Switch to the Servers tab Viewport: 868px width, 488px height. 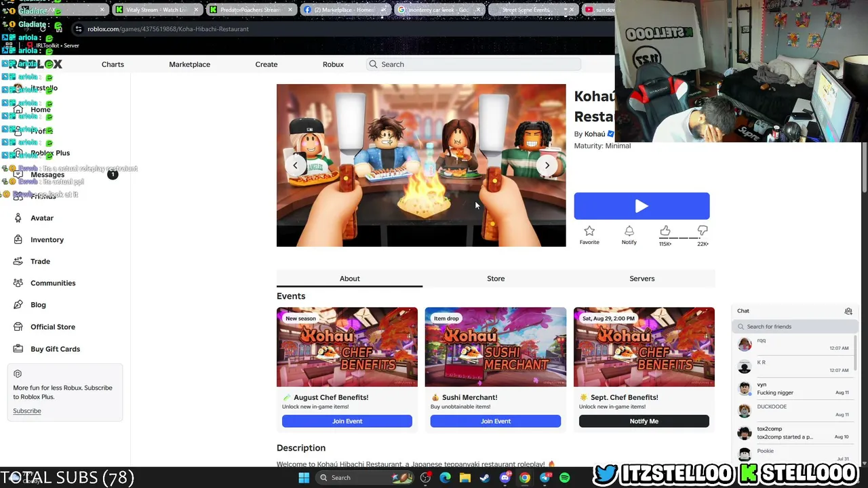[x=642, y=279]
